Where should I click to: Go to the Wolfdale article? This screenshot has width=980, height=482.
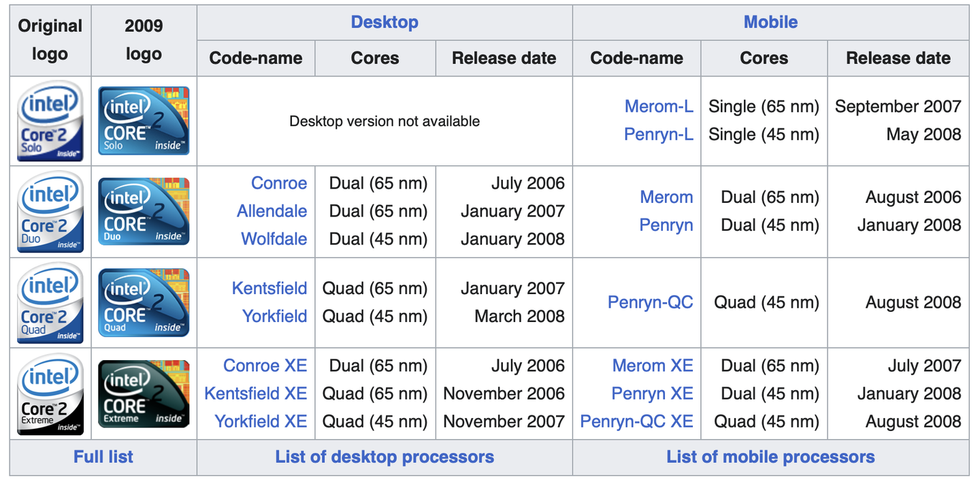tap(274, 239)
